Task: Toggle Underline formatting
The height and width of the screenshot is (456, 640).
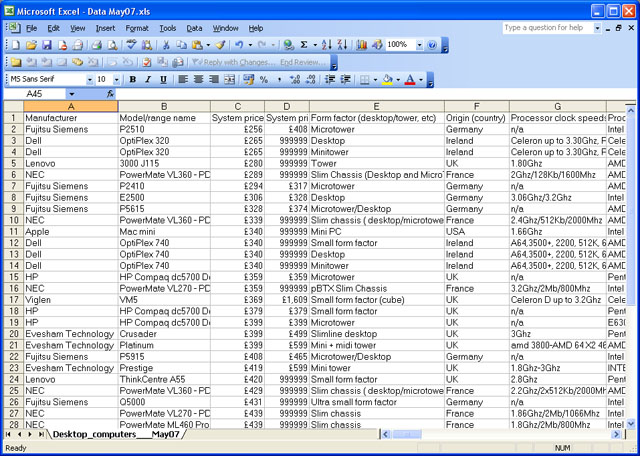Action: 163,80
